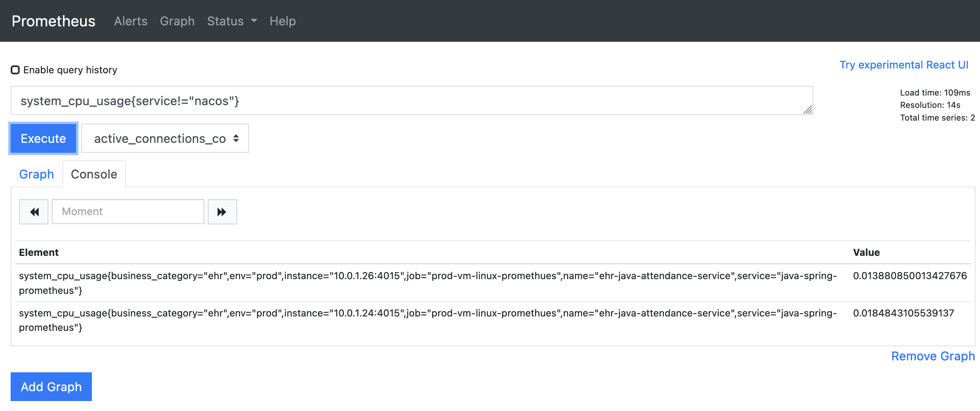The height and width of the screenshot is (411, 980).
Task: Click the Resolution: 14s text
Action: tap(930, 105)
